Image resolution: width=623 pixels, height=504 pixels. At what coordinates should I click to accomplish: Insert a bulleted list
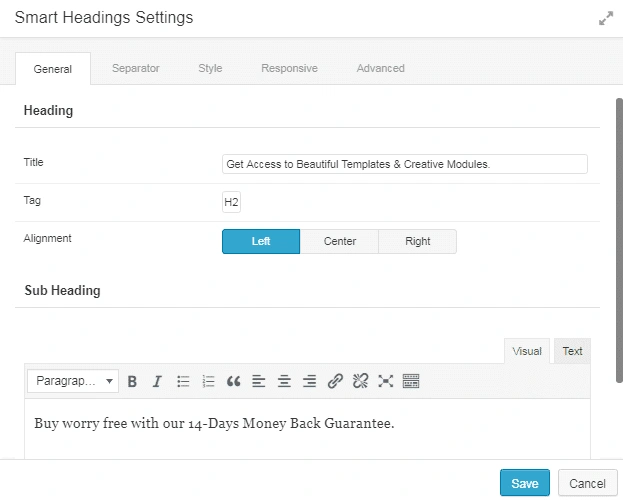[x=183, y=381]
